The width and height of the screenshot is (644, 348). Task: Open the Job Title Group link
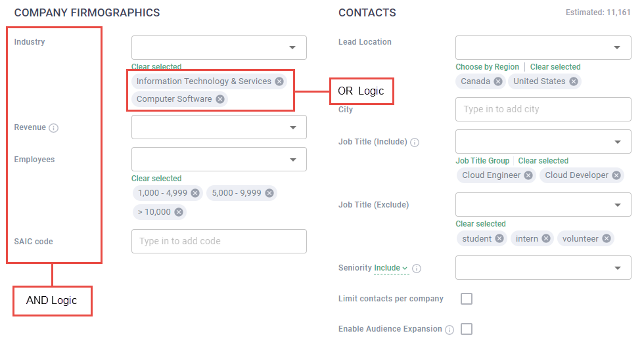click(x=482, y=161)
